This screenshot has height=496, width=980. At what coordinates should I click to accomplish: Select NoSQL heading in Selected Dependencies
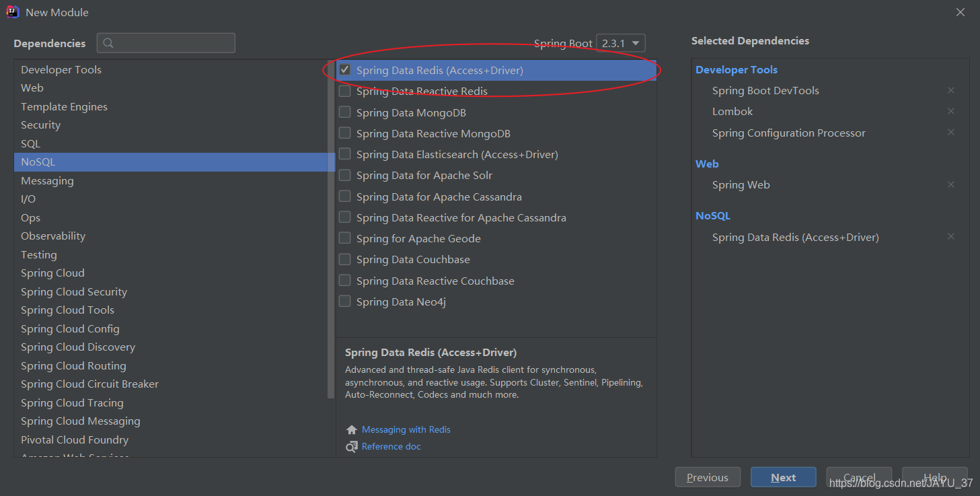click(713, 215)
